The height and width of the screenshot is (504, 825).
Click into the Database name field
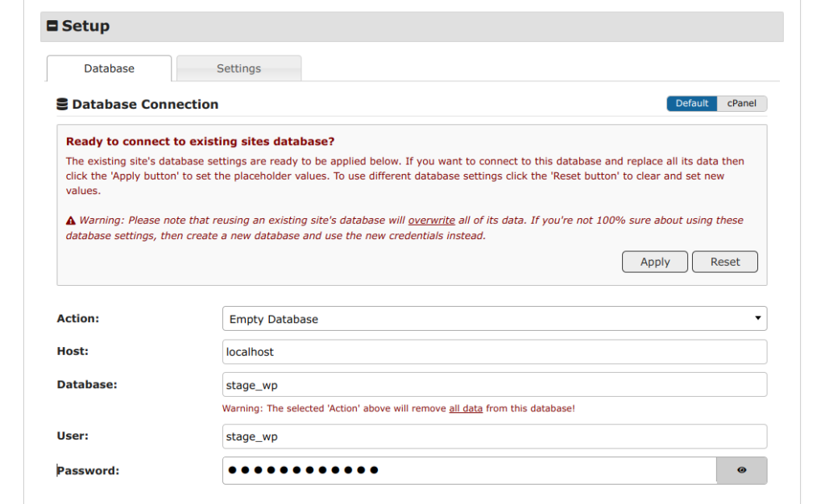(494, 385)
